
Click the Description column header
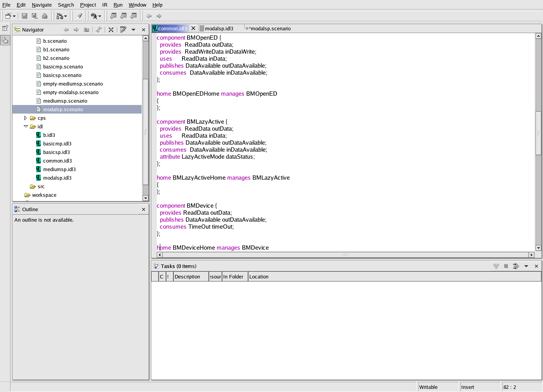click(191, 276)
